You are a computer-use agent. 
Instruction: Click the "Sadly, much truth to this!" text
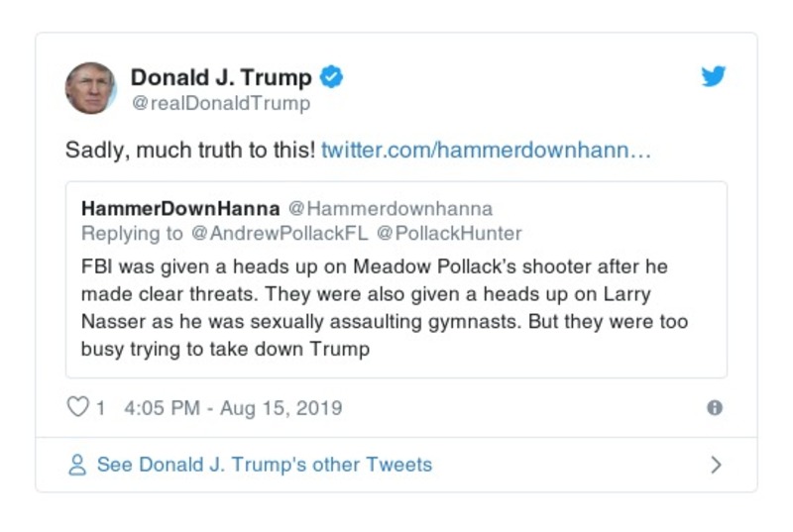tap(190, 151)
